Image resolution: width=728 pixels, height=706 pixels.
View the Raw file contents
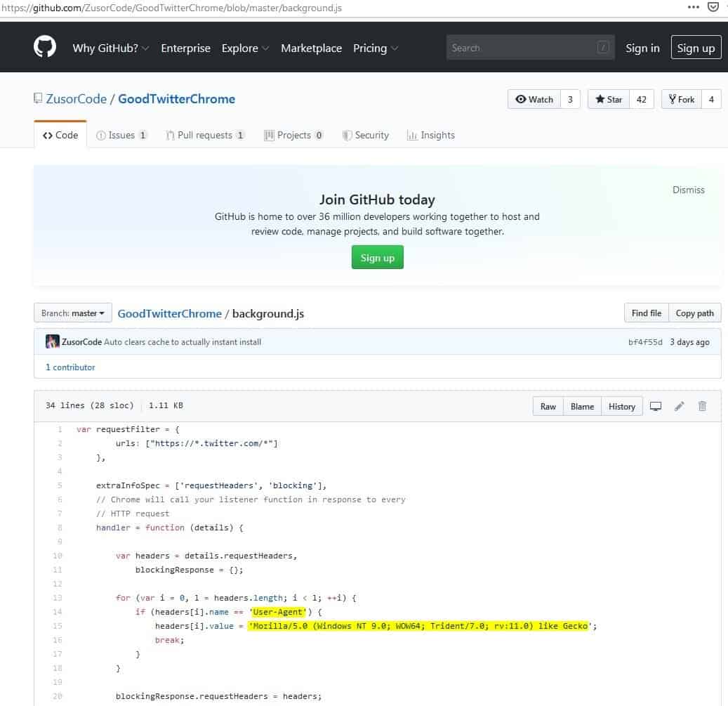pyautogui.click(x=548, y=406)
